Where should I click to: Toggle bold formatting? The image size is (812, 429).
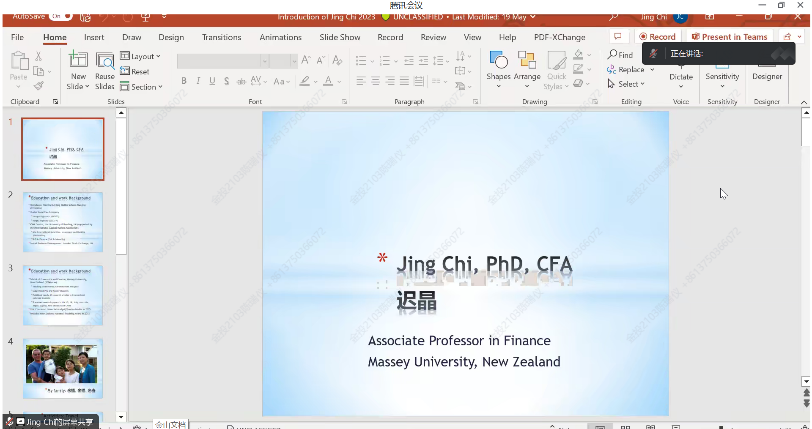(x=184, y=81)
